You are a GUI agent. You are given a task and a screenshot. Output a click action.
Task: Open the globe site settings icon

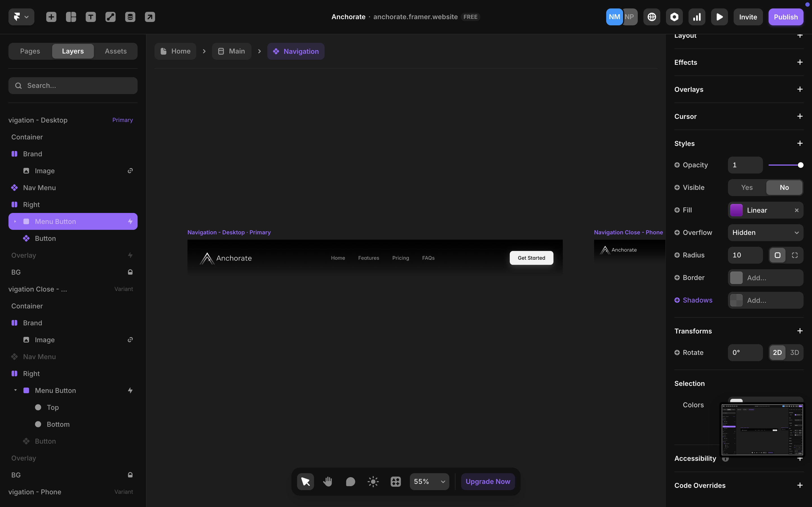click(652, 17)
